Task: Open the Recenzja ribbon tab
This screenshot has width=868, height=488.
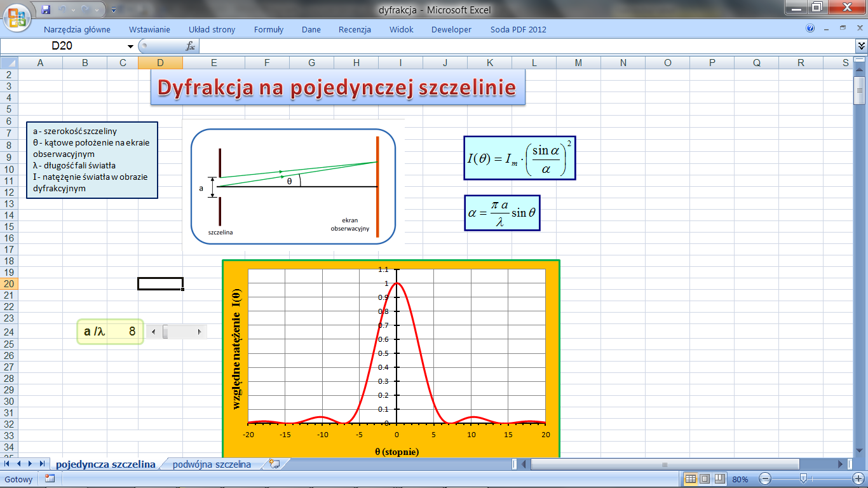Action: coord(355,29)
